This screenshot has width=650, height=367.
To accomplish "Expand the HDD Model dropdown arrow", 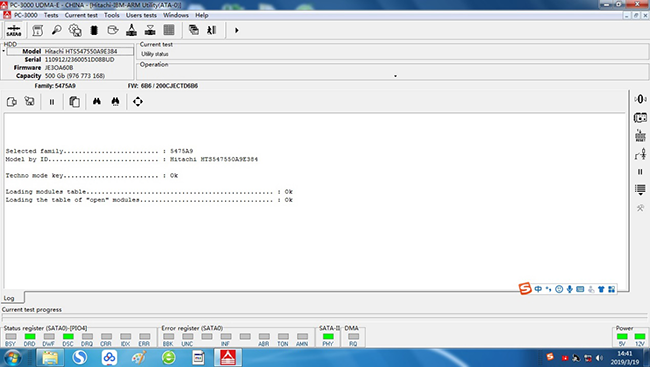I will click(x=4, y=51).
